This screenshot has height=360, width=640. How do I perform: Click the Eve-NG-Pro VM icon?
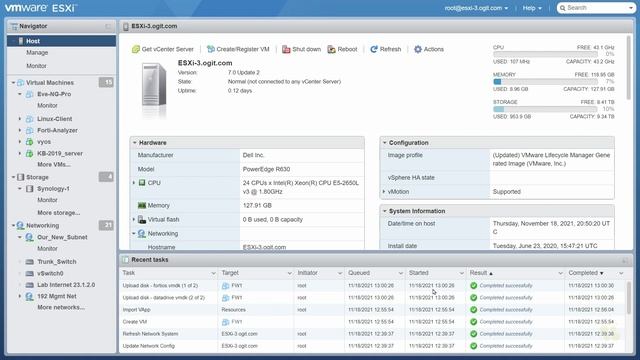[x=29, y=94]
